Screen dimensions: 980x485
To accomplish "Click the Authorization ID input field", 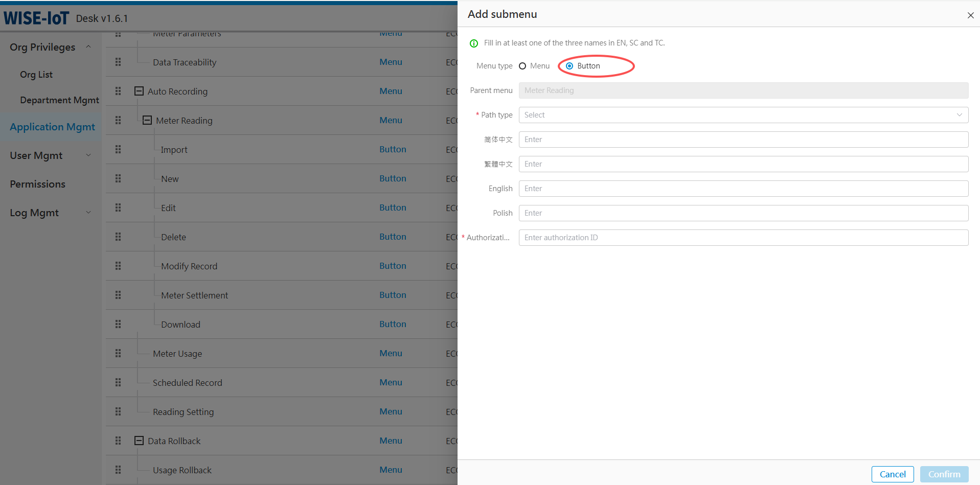I will (743, 238).
